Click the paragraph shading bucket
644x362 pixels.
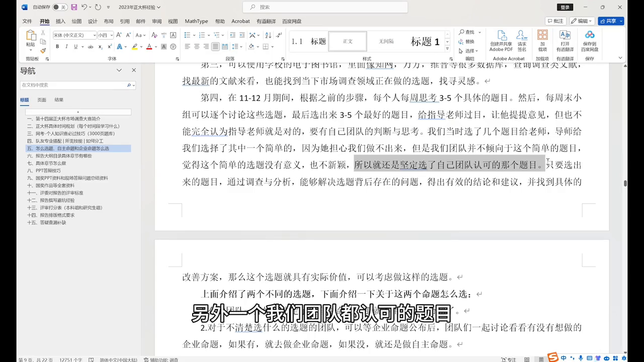pos(251,47)
